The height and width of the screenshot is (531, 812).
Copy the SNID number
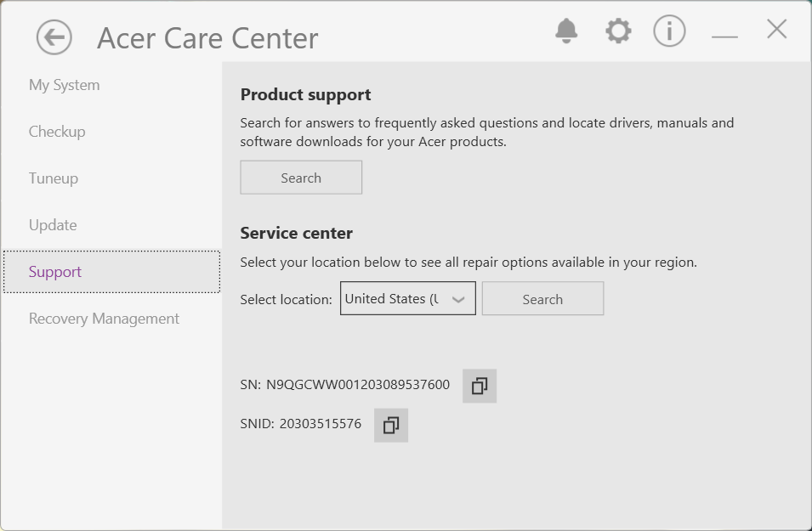391,426
